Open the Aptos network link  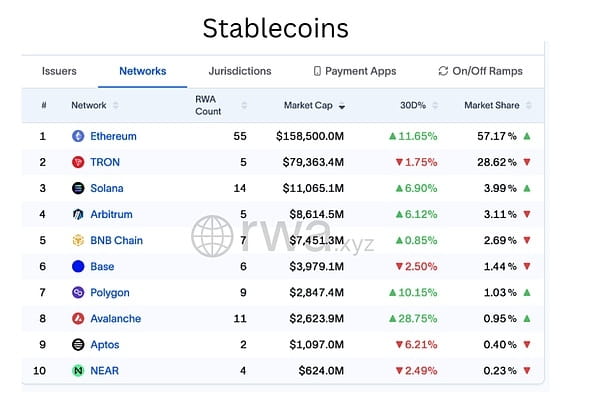105,345
